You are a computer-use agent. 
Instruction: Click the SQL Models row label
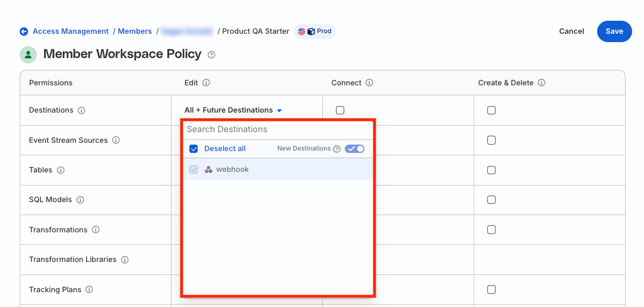point(50,200)
